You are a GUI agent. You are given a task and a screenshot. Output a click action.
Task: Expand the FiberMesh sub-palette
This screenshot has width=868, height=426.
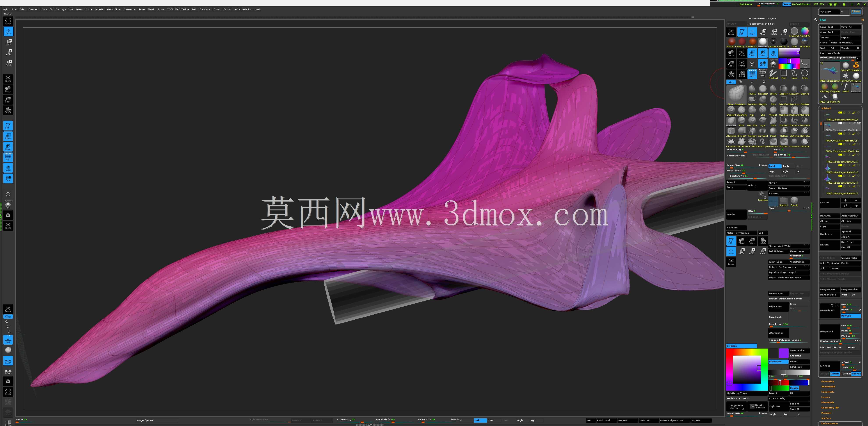tap(828, 402)
